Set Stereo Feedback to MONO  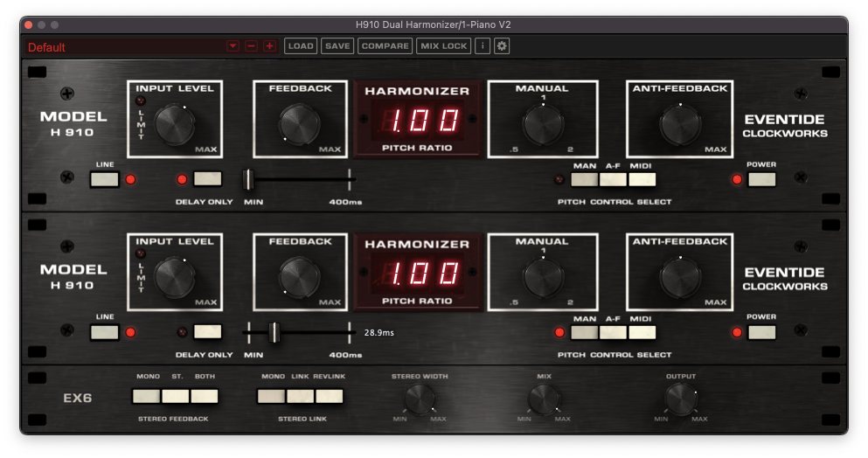point(146,396)
